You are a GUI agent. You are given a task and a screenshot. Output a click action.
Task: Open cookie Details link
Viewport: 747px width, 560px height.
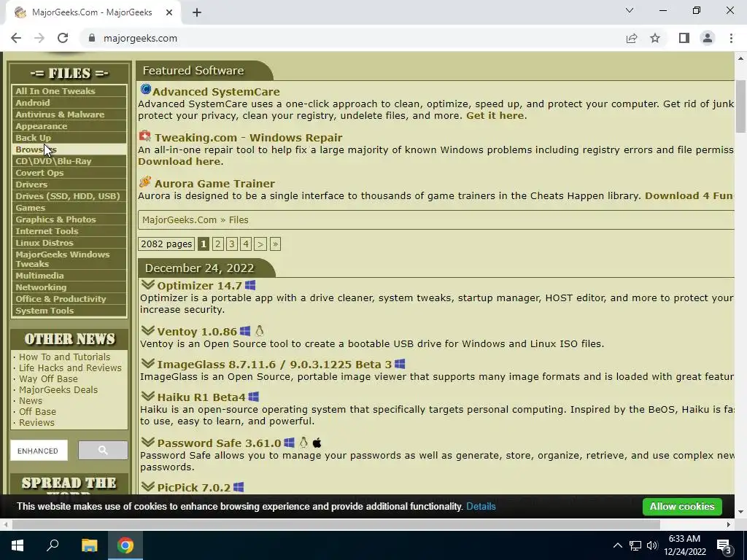pyautogui.click(x=481, y=506)
